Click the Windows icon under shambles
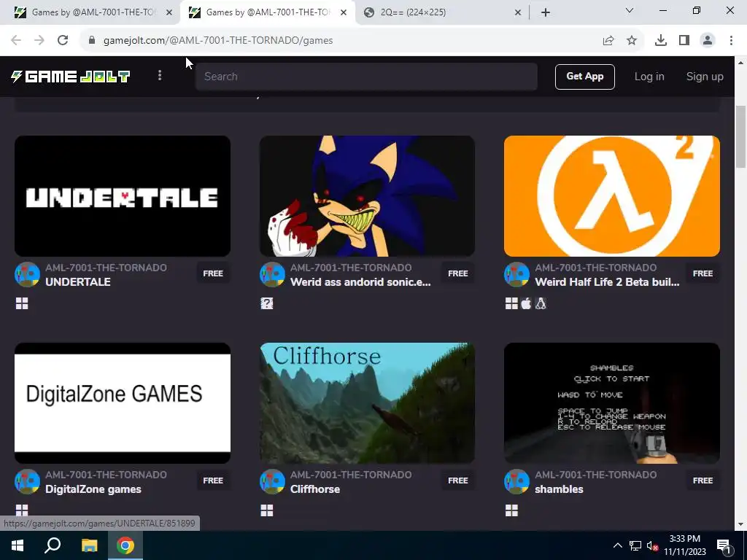Viewport: 747px width, 560px height. click(511, 510)
